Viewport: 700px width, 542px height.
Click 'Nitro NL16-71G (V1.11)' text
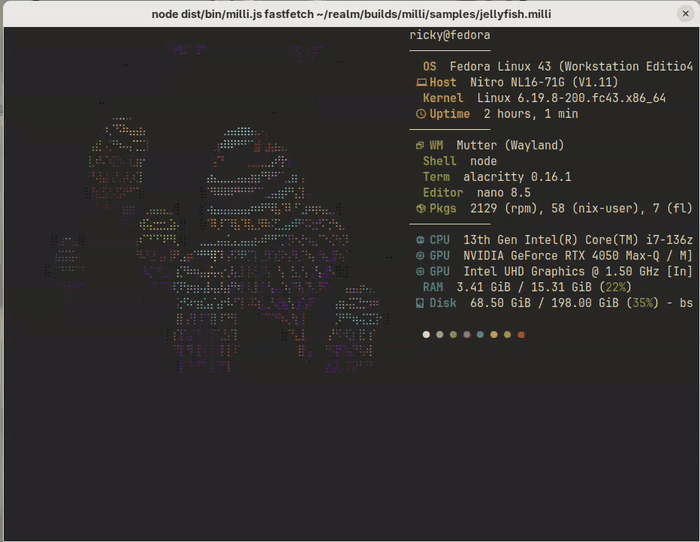point(544,82)
